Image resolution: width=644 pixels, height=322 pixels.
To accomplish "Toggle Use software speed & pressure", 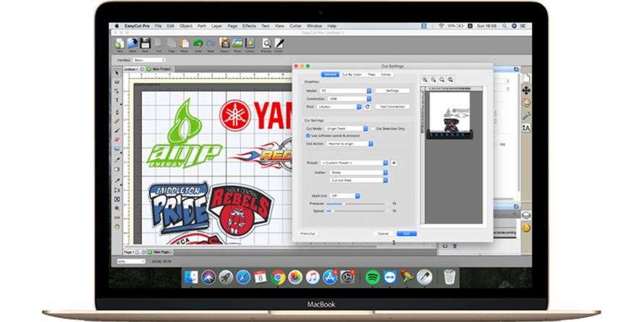I will (x=308, y=135).
